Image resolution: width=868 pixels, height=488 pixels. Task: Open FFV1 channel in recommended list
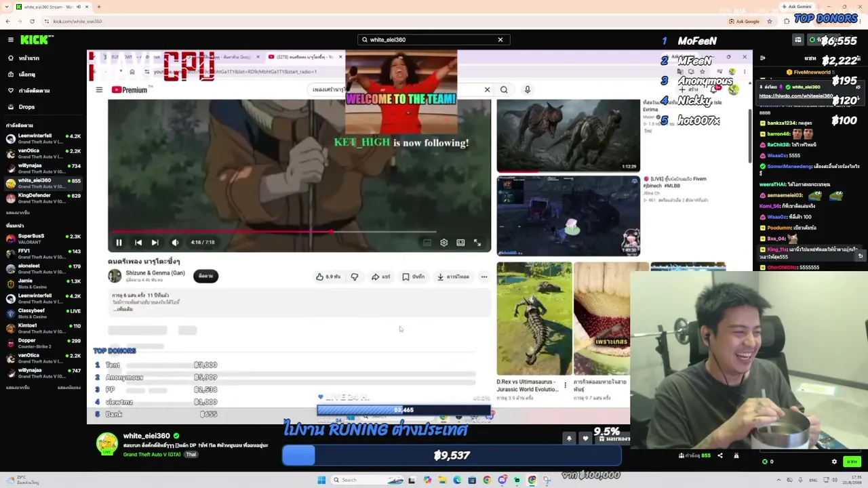pyautogui.click(x=43, y=253)
